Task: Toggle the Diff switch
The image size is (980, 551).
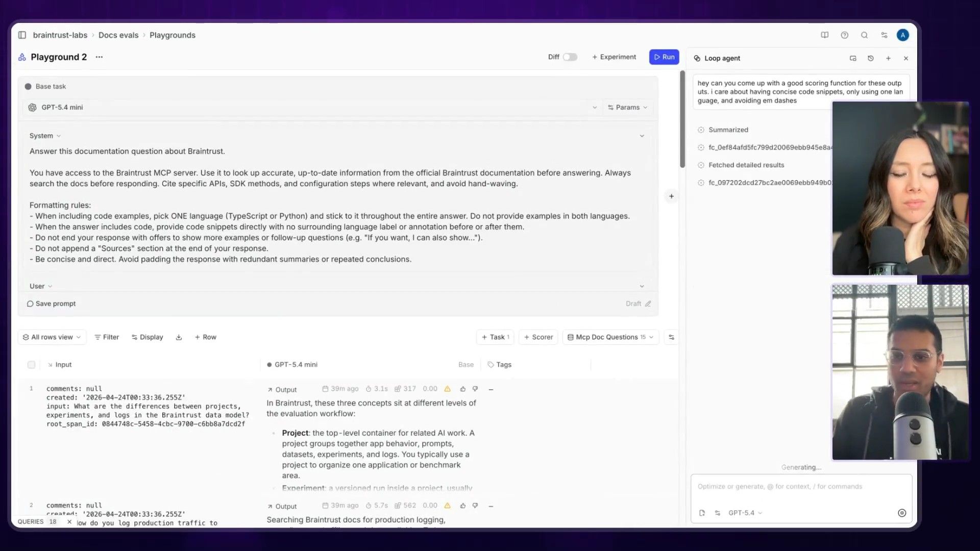Action: (x=570, y=57)
